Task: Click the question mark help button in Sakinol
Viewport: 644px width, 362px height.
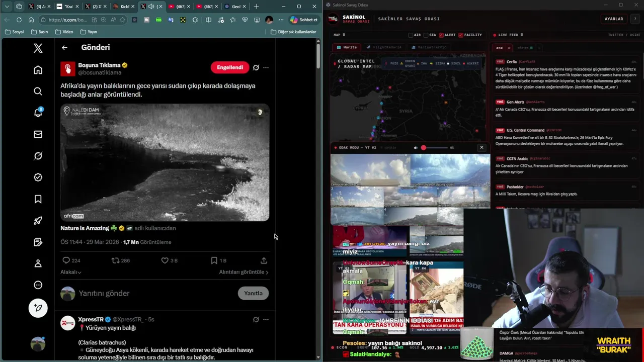Action: tap(635, 19)
